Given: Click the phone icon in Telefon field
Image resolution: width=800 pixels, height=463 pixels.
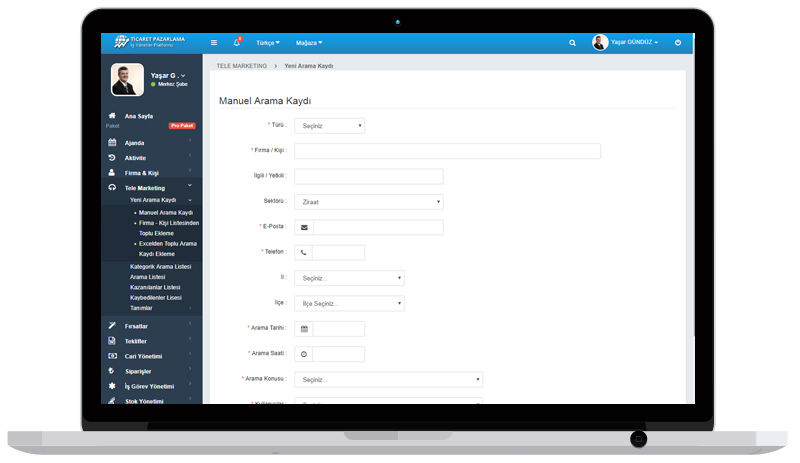Looking at the screenshot, I should [304, 253].
